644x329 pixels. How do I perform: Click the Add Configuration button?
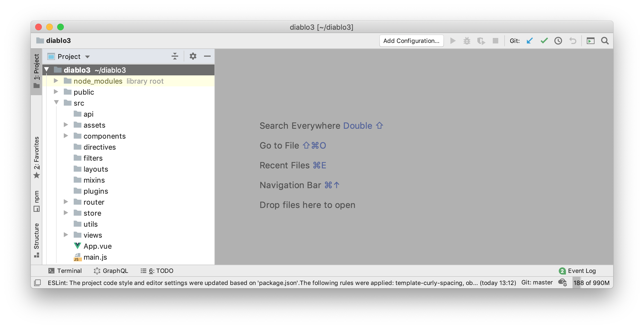pyautogui.click(x=411, y=41)
